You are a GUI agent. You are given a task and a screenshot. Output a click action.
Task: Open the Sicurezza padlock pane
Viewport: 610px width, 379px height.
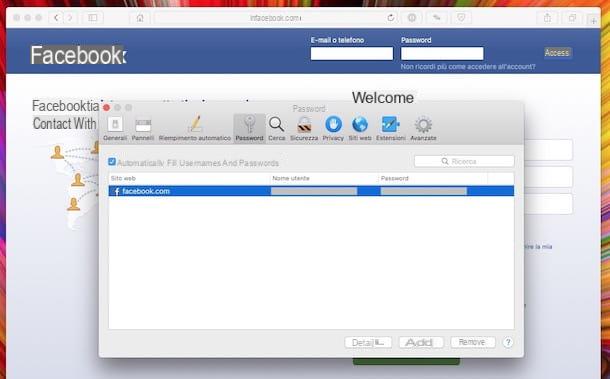(304, 128)
